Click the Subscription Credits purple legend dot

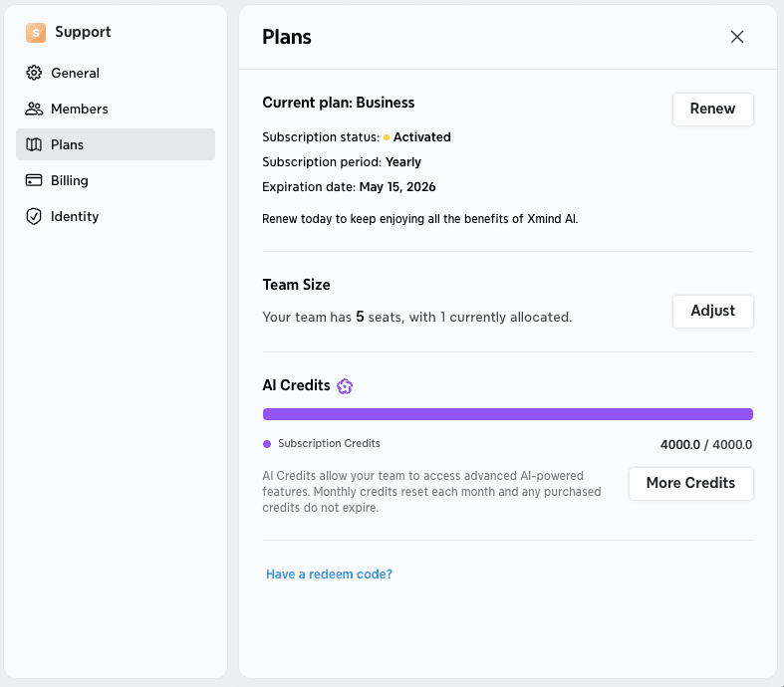tap(267, 444)
